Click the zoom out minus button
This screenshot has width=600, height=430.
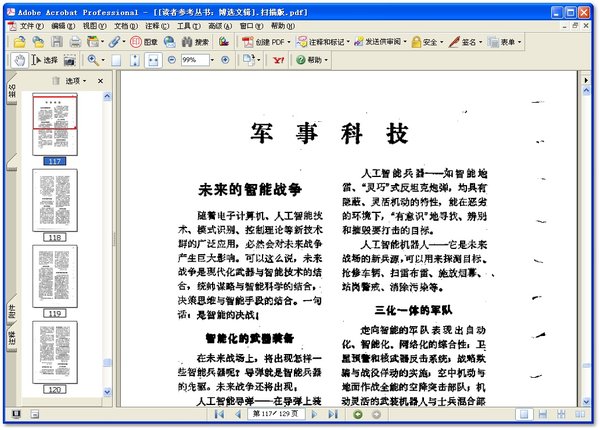171,60
